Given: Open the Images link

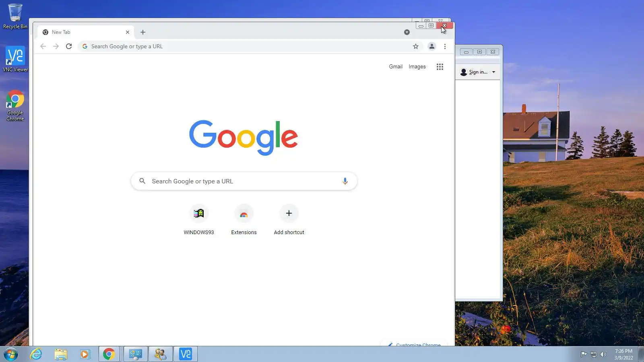Looking at the screenshot, I should point(417,67).
